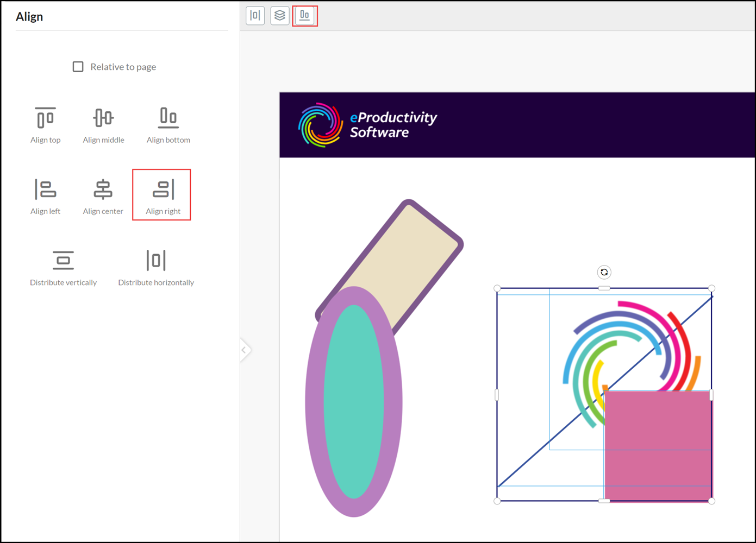This screenshot has width=756, height=543.
Task: Select the Align middle option
Action: pyautogui.click(x=103, y=118)
